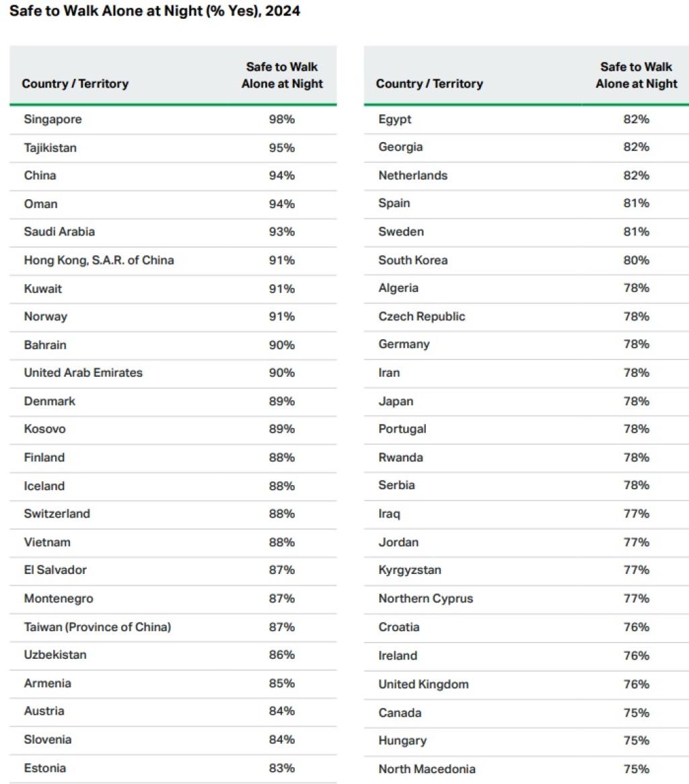Select the Tajikistan country cell

pyautogui.click(x=50, y=147)
